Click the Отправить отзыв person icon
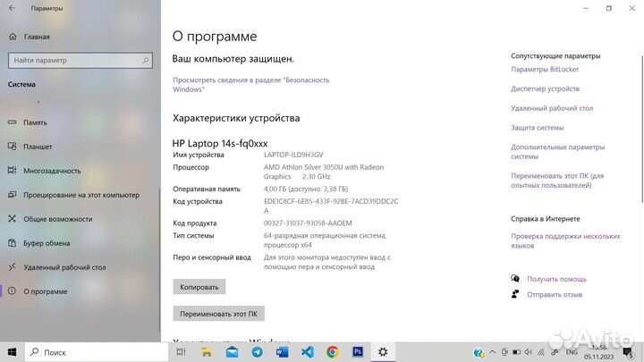 515,294
